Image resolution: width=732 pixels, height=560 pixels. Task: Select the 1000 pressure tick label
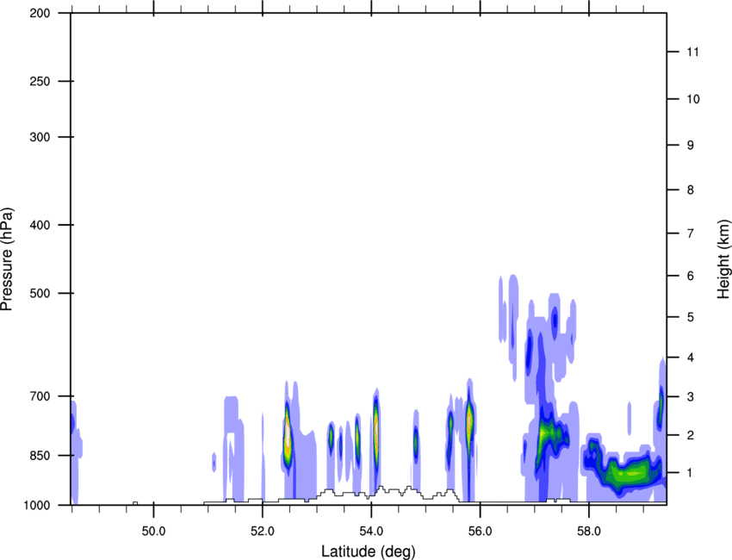pyautogui.click(x=37, y=505)
